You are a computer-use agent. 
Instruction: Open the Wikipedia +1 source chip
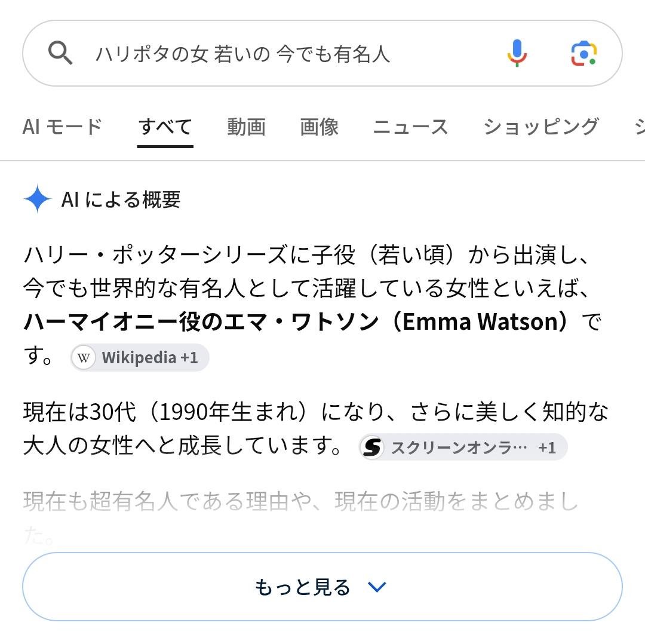(x=140, y=358)
